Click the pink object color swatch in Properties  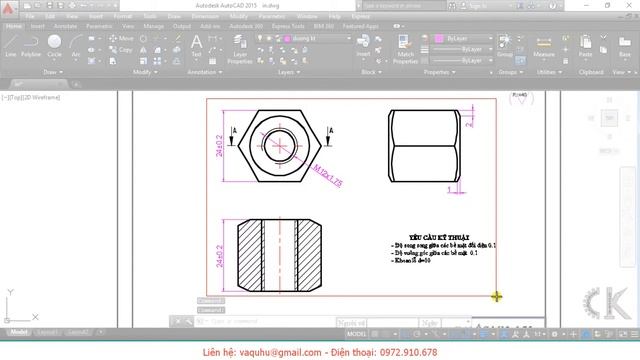[439, 38]
